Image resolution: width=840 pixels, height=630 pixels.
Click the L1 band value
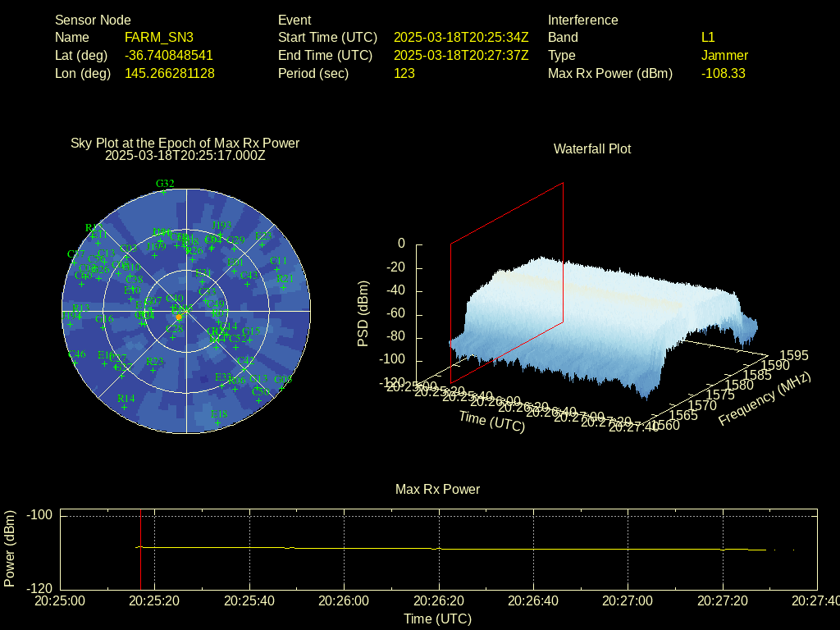(708, 38)
